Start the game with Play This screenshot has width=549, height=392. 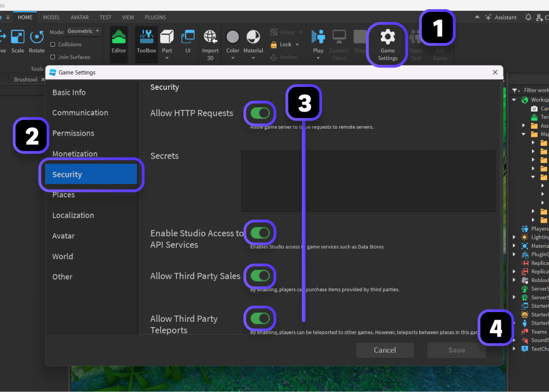click(318, 41)
